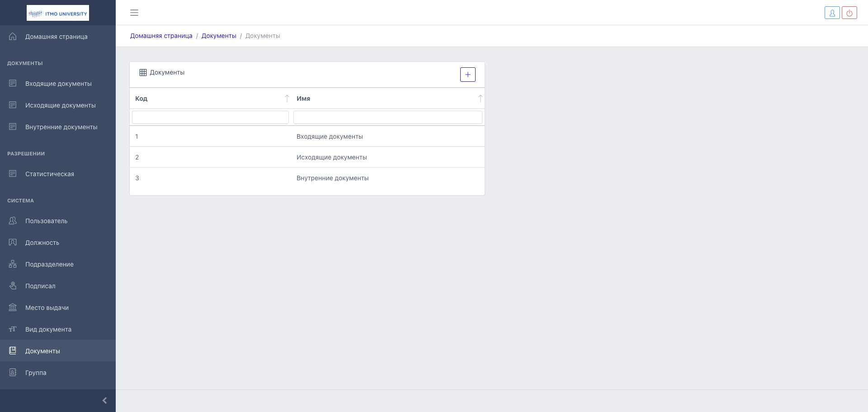Viewport: 868px width, 412px height.
Task: Open Пользователь section in sidebar
Action: point(46,221)
